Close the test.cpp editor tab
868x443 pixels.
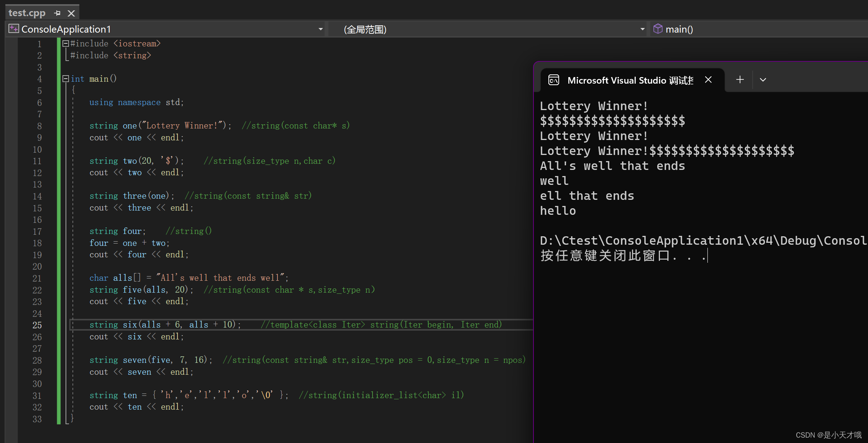(71, 13)
